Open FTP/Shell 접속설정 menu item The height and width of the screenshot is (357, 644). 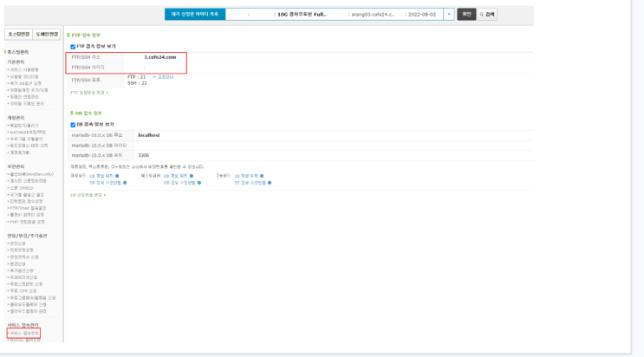click(28, 208)
